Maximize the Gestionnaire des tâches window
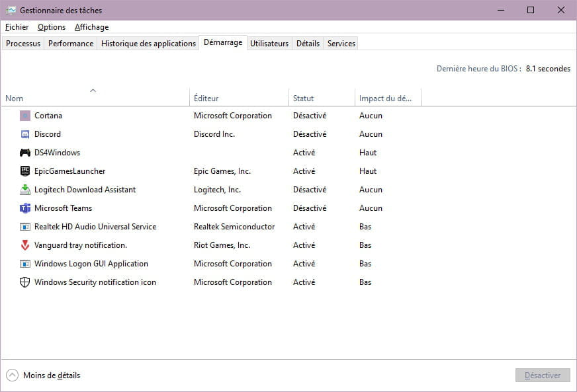This screenshot has height=392, width=577. coord(531,11)
